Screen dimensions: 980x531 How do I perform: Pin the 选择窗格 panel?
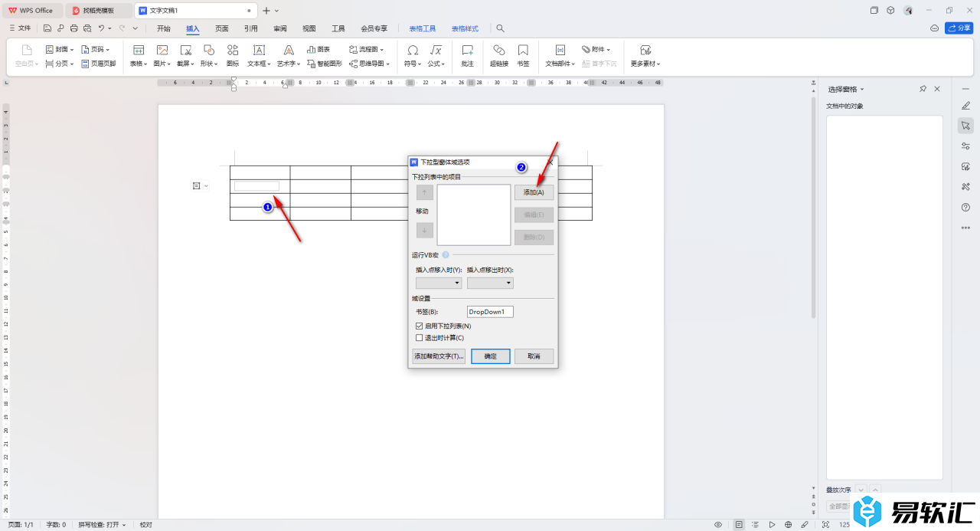pyautogui.click(x=923, y=90)
